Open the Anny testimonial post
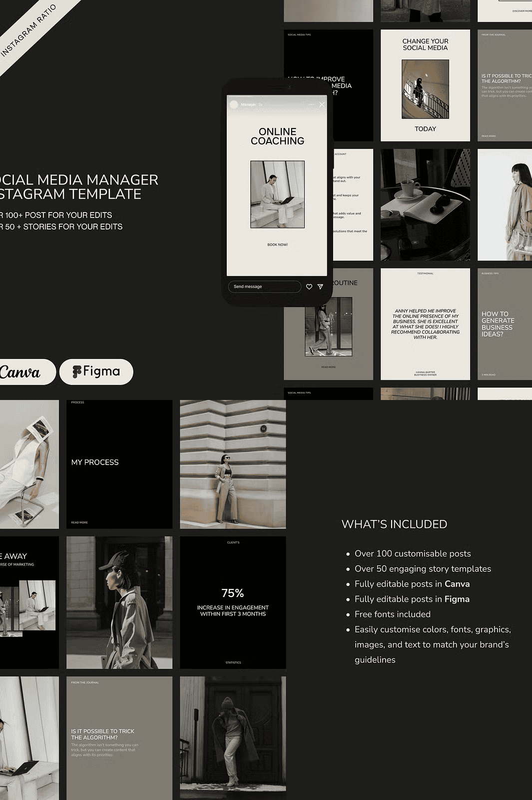The width and height of the screenshot is (532, 800). click(x=425, y=324)
